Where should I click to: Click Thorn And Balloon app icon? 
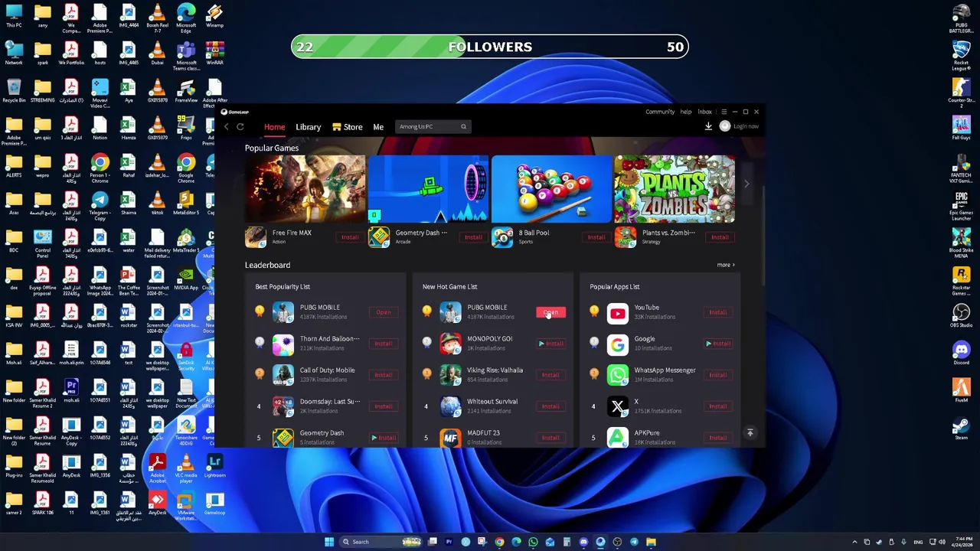283,344
